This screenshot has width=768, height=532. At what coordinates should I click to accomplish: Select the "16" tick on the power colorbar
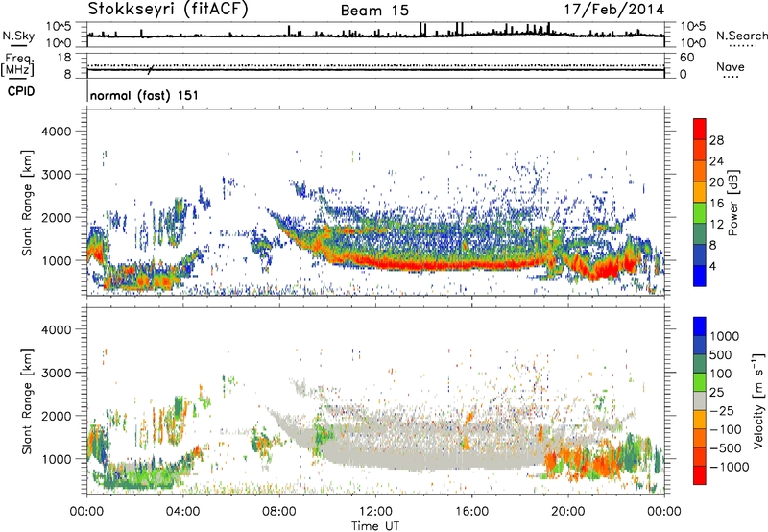(716, 204)
